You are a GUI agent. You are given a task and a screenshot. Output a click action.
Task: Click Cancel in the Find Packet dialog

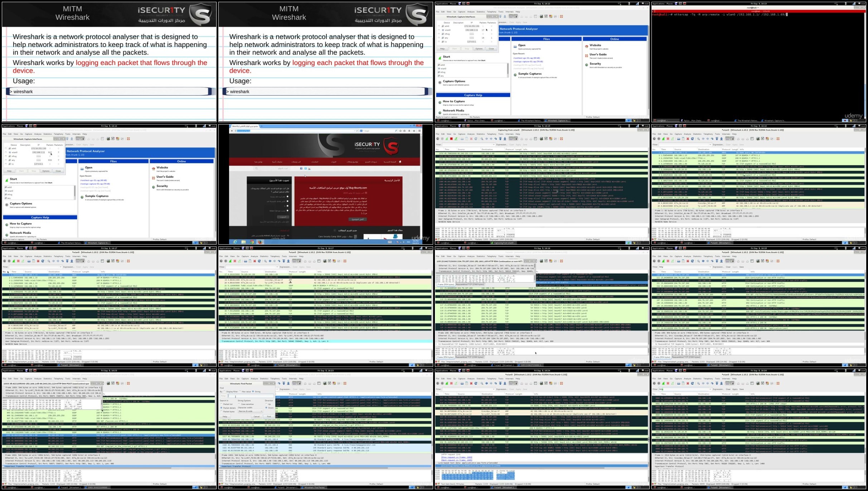click(256, 417)
